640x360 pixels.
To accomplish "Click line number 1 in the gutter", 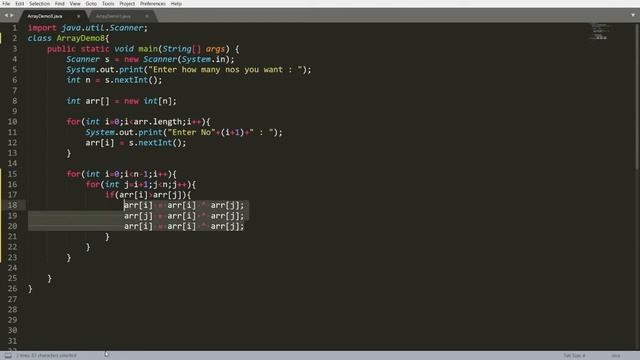I will (x=15, y=28).
